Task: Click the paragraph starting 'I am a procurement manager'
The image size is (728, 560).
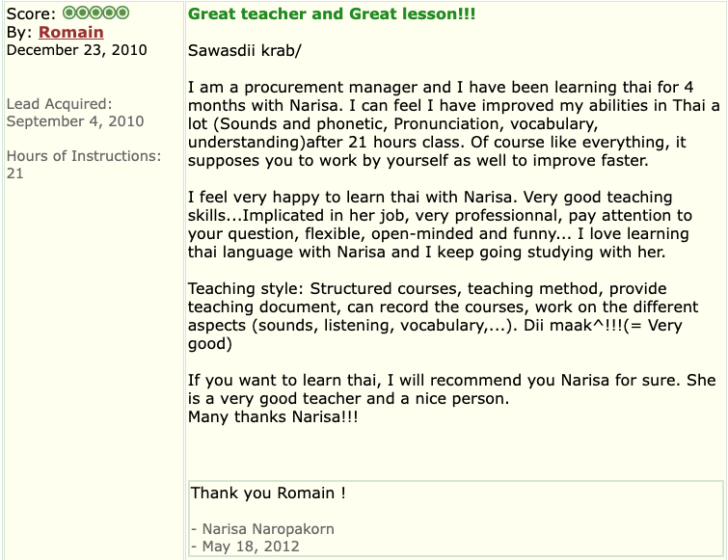Action: (x=453, y=123)
